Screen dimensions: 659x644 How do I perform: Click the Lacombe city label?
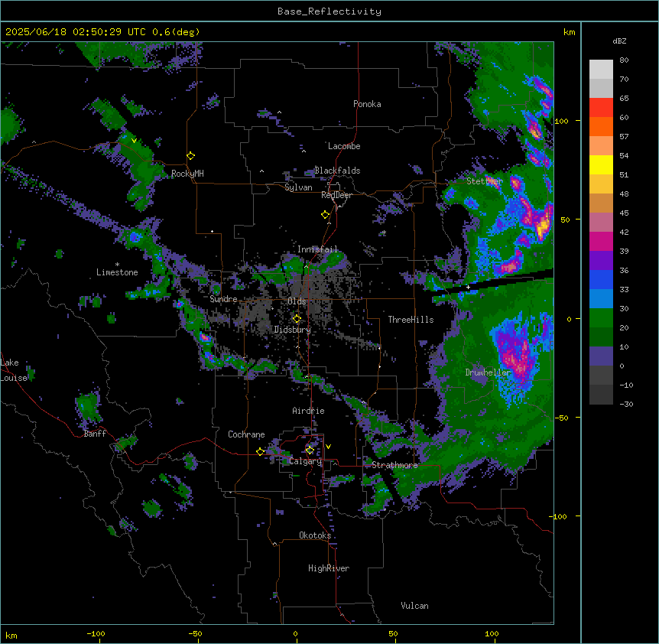[344, 146]
